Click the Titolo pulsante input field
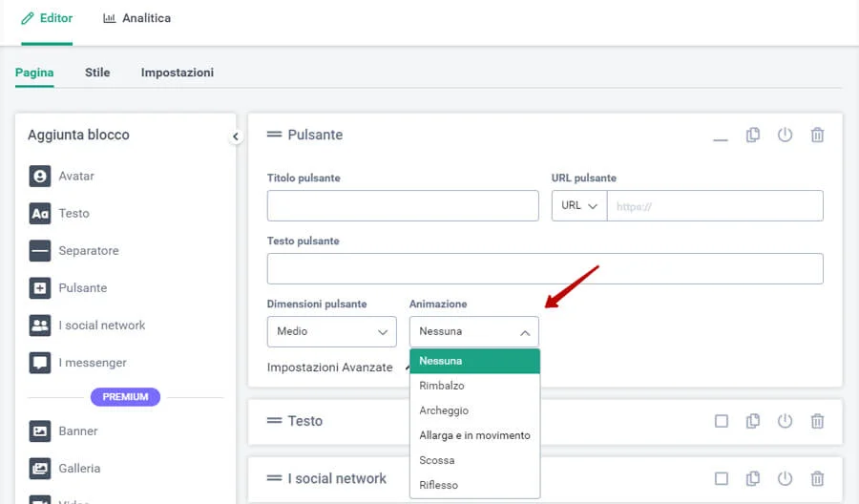This screenshot has height=504, width=859. [403, 206]
